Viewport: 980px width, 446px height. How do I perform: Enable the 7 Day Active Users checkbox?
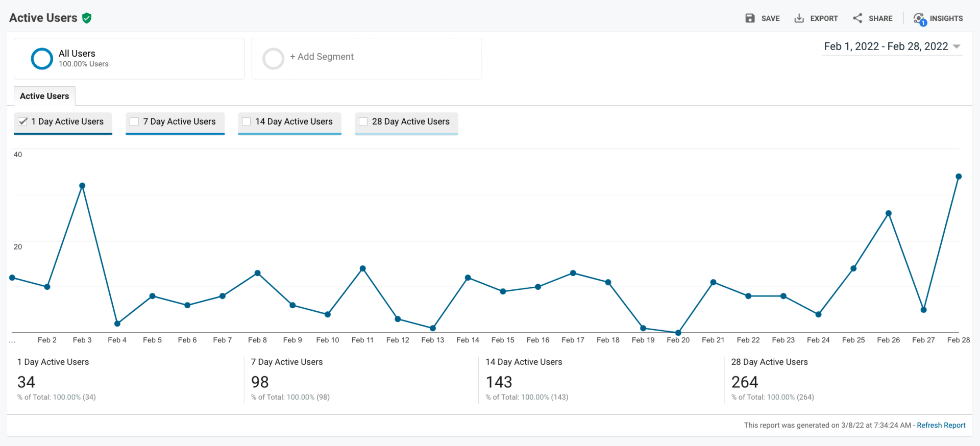[134, 121]
